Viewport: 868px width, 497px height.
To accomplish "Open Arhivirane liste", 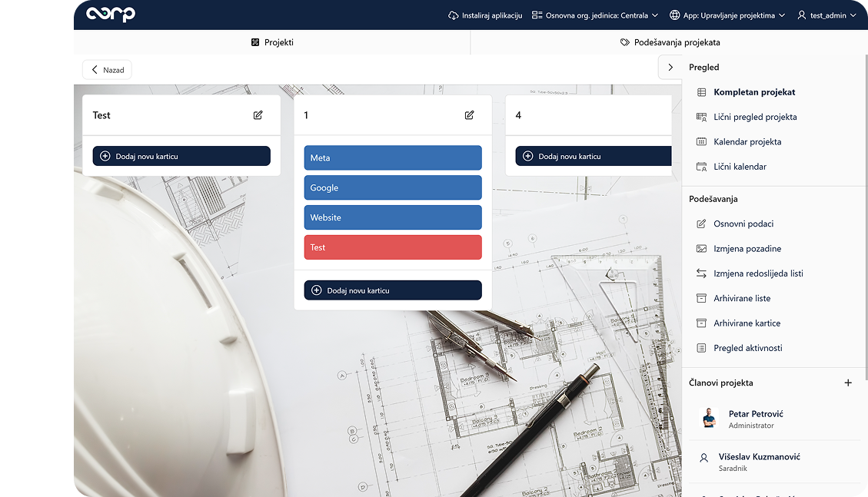I will [741, 298].
